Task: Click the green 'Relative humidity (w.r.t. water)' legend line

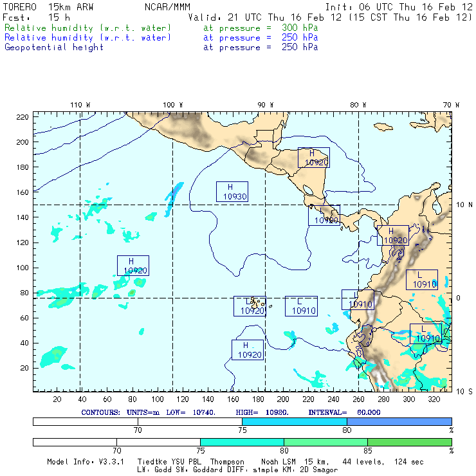Action: tap(87, 28)
